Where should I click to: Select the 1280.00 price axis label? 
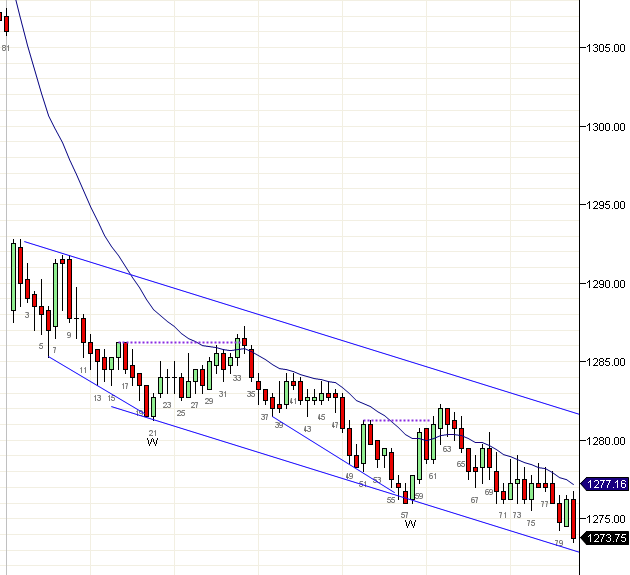pos(605,441)
